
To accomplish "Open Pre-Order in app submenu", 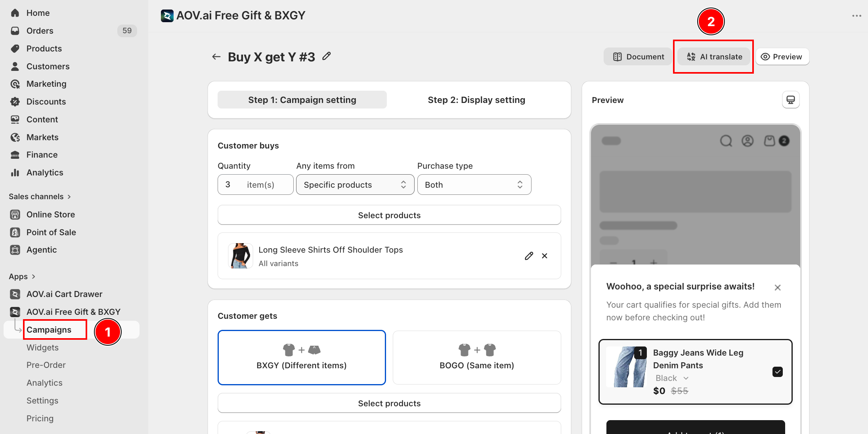I will [x=46, y=365].
